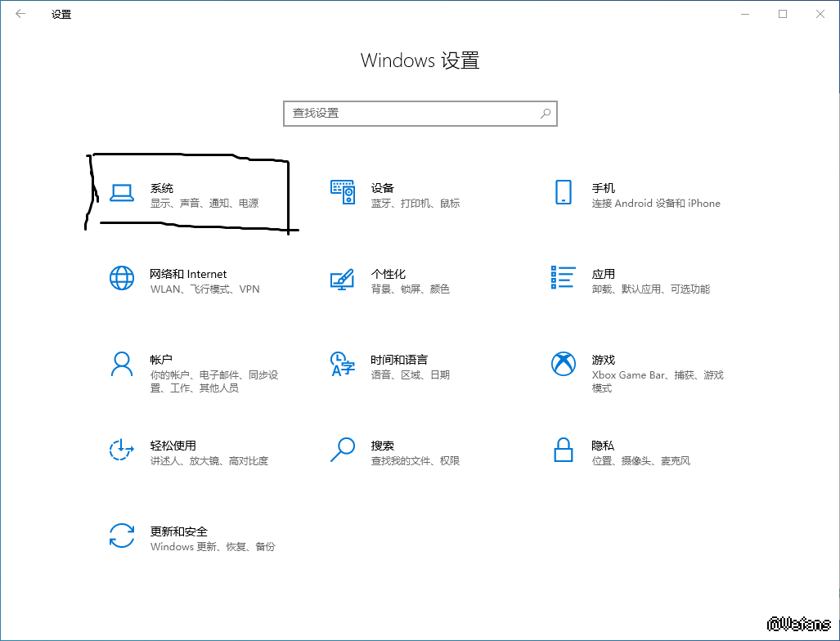Open Ease of Access (轻松使用) icon
This screenshot has height=641, width=840.
click(121, 450)
